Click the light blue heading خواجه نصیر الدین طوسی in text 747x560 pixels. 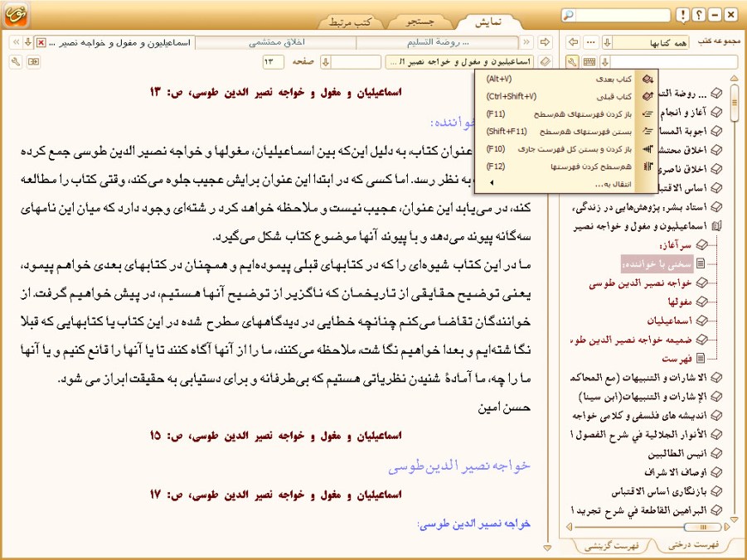458,466
